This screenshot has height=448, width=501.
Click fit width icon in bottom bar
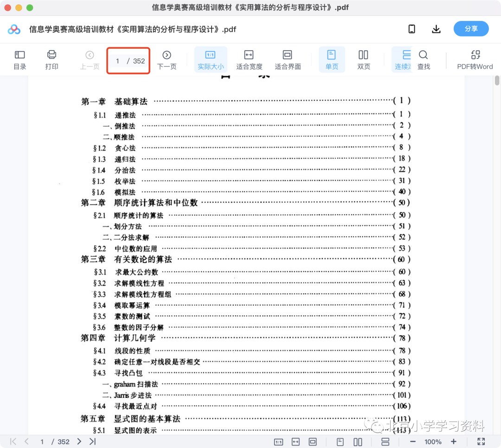click(295, 442)
